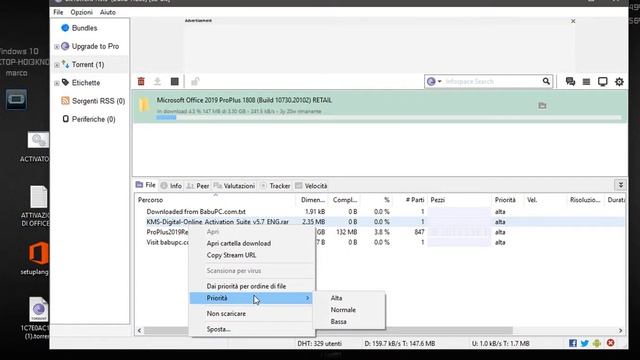
Task: Sort by the Priorità column header
Action: tap(505, 200)
